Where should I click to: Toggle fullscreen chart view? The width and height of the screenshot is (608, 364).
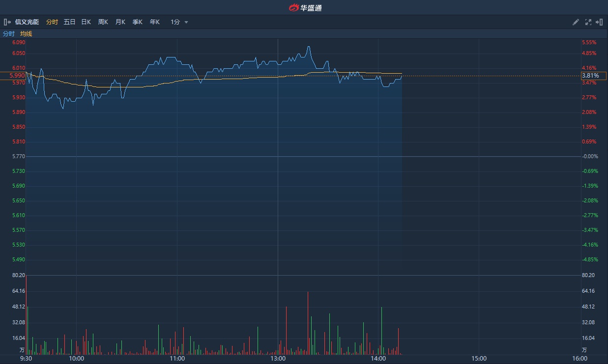[x=588, y=22]
